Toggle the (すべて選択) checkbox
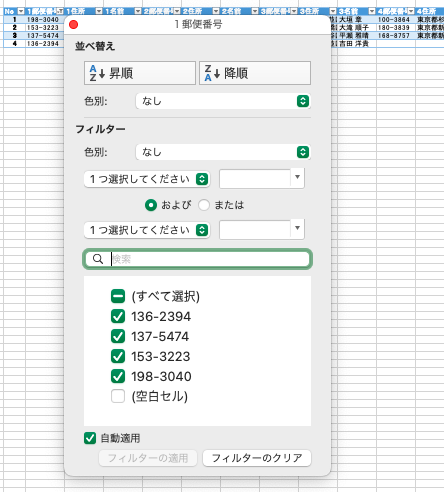Screen dimensions: 444x492 (x=118, y=296)
